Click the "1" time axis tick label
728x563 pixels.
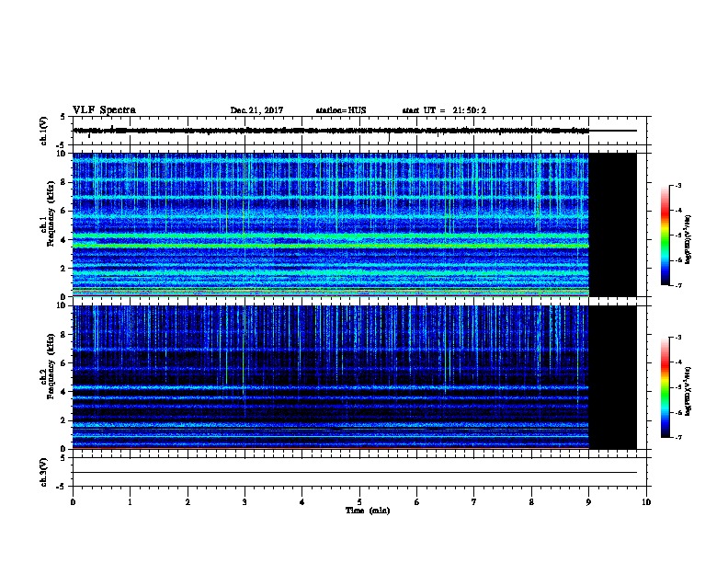[x=130, y=502]
